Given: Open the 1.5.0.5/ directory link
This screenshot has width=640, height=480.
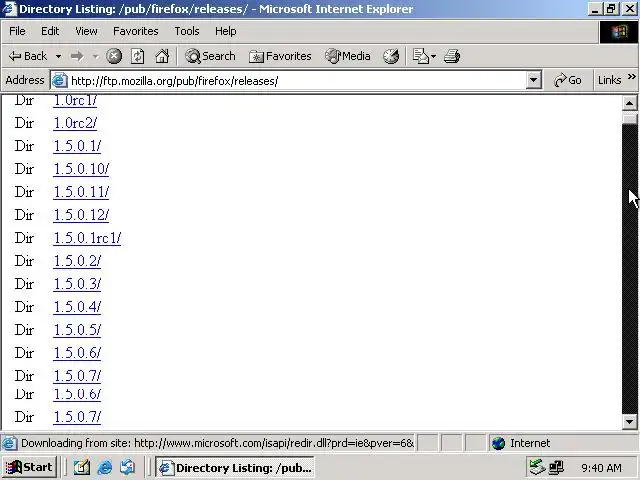Looking at the screenshot, I should [77, 329].
